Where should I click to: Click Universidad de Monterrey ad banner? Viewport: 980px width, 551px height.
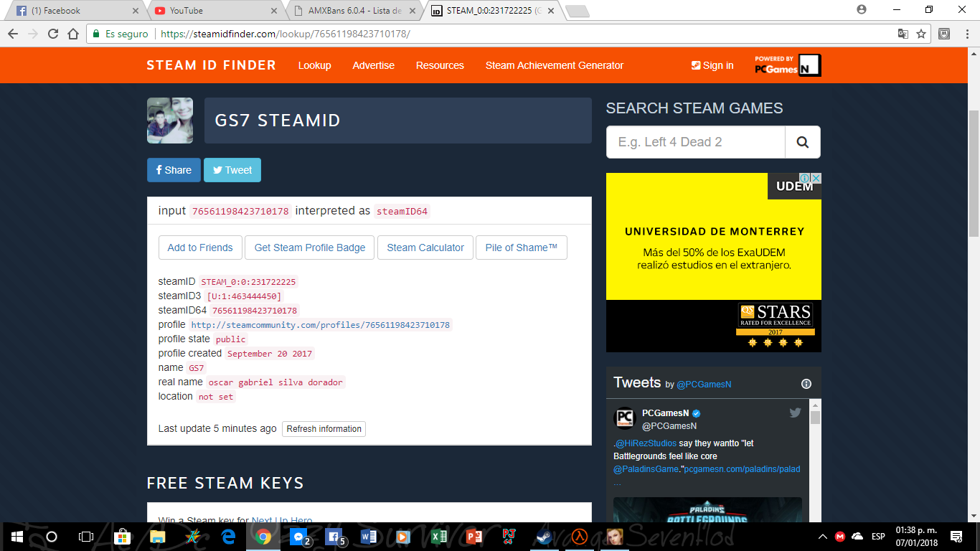point(714,263)
